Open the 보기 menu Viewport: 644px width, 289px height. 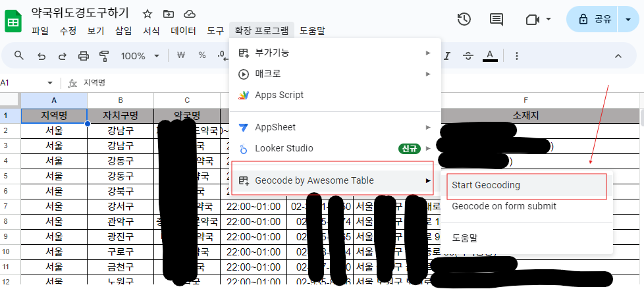tap(95, 30)
